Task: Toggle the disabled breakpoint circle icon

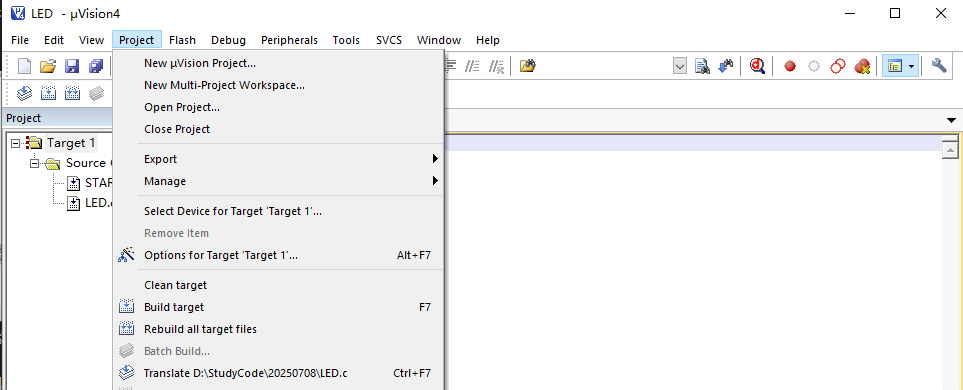Action: click(x=814, y=66)
